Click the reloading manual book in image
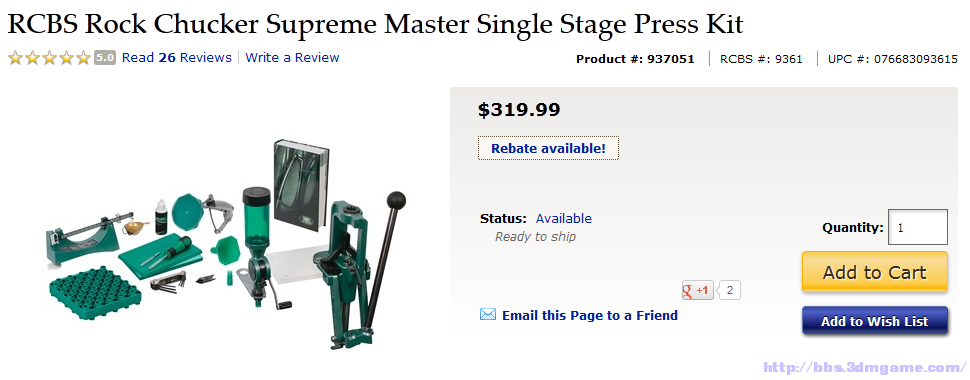 (300, 186)
